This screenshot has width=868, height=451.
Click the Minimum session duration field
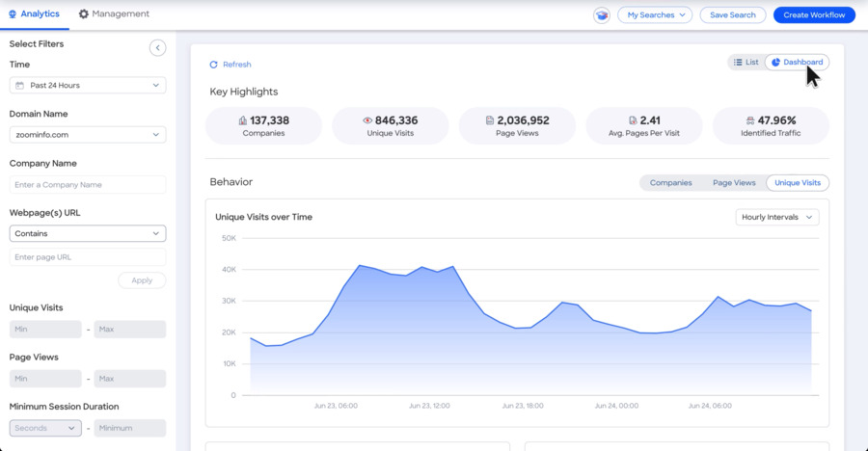130,428
